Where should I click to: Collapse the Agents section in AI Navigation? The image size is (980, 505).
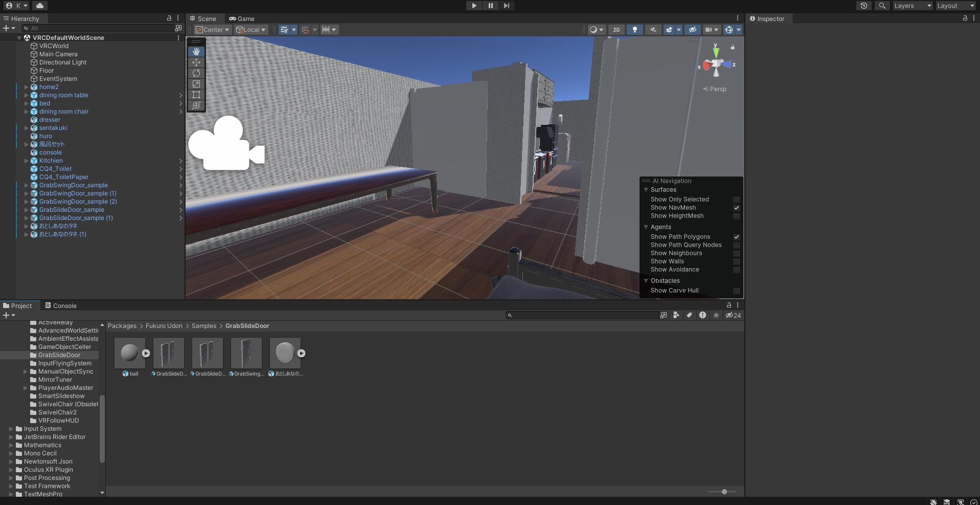coord(646,227)
